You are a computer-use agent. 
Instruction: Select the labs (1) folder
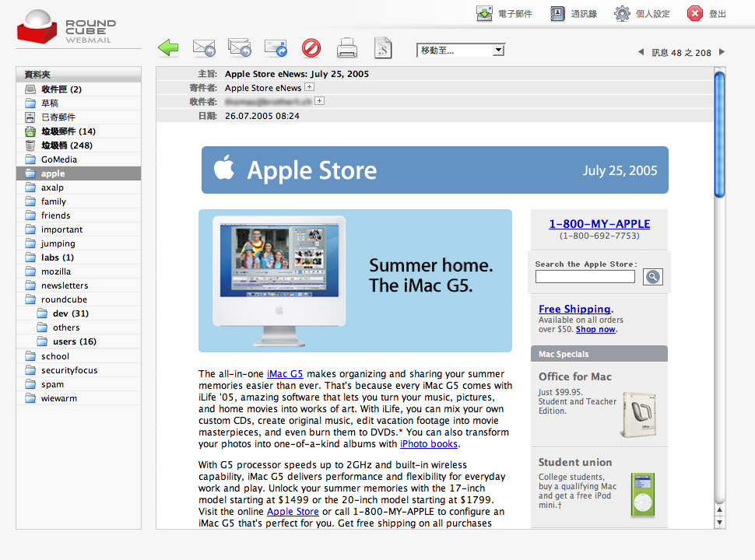point(79,257)
